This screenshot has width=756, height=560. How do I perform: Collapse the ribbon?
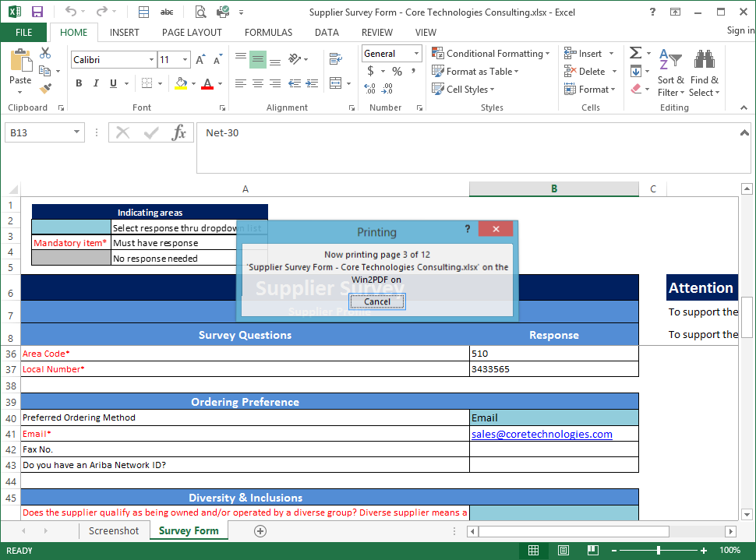coord(744,107)
